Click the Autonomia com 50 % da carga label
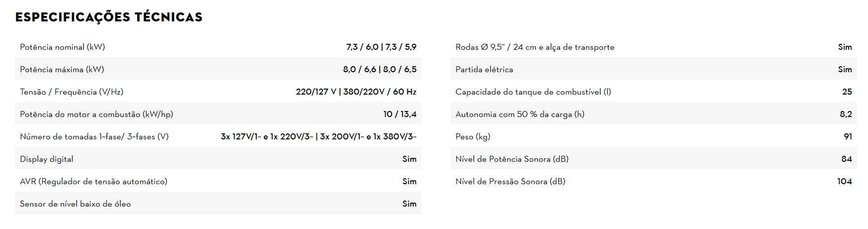The height and width of the screenshot is (229, 868). point(520,114)
